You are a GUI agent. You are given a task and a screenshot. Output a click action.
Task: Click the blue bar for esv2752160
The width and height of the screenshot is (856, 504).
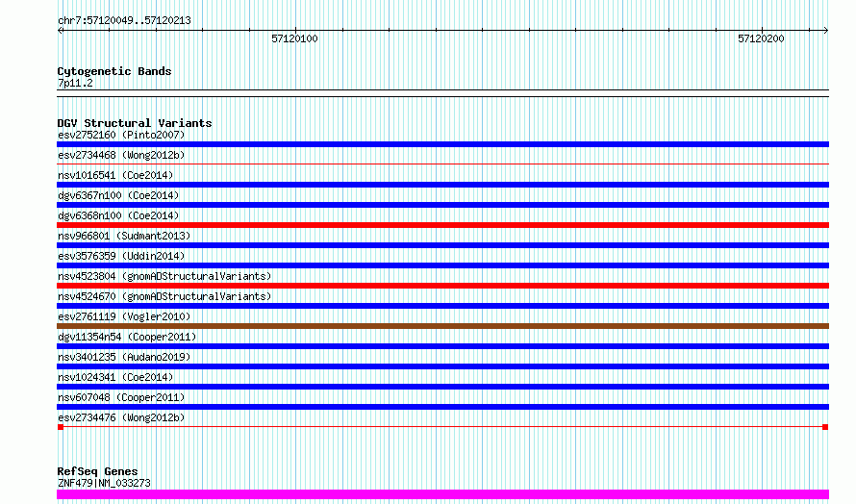442,144
